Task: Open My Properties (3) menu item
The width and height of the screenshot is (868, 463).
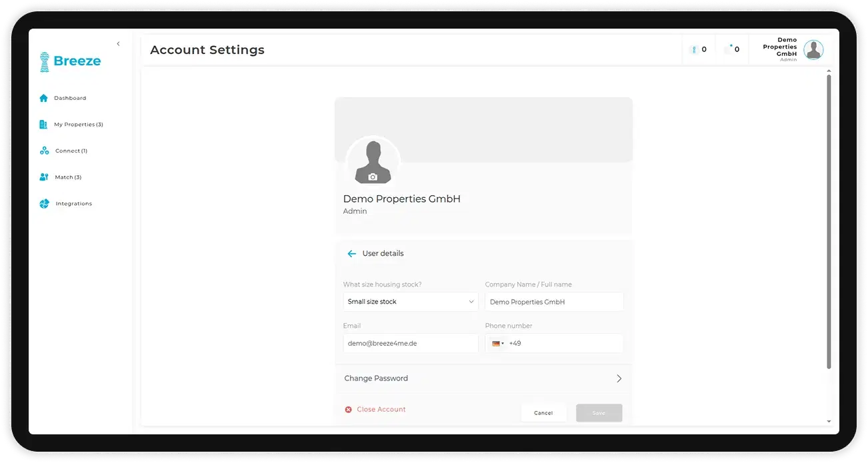Action: pyautogui.click(x=79, y=125)
